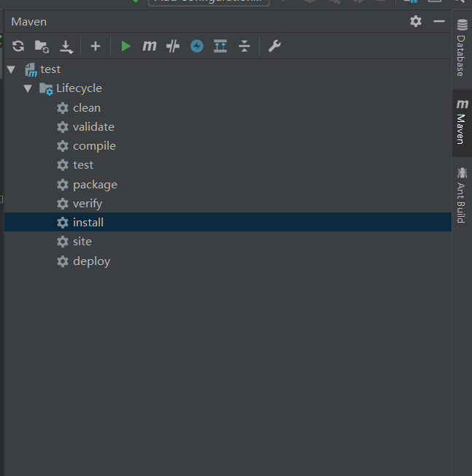Collapse all tree nodes icon
The width and height of the screenshot is (472, 476).
pyautogui.click(x=244, y=46)
